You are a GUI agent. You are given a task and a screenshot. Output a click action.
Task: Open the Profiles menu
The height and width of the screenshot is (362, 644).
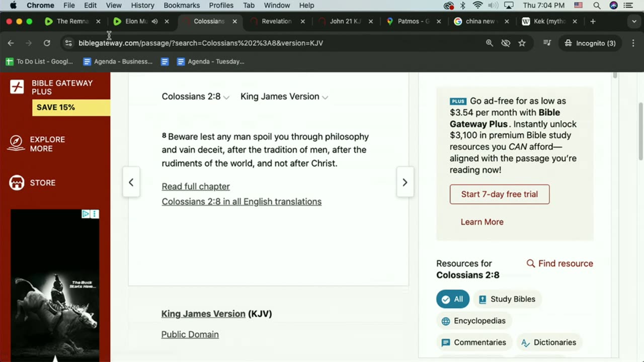pyautogui.click(x=221, y=6)
